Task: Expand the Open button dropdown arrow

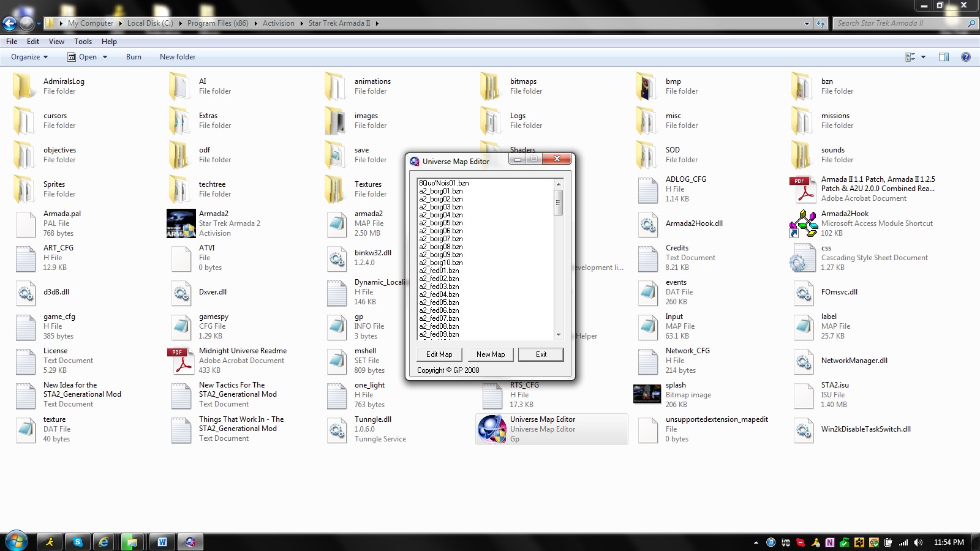Action: click(105, 57)
